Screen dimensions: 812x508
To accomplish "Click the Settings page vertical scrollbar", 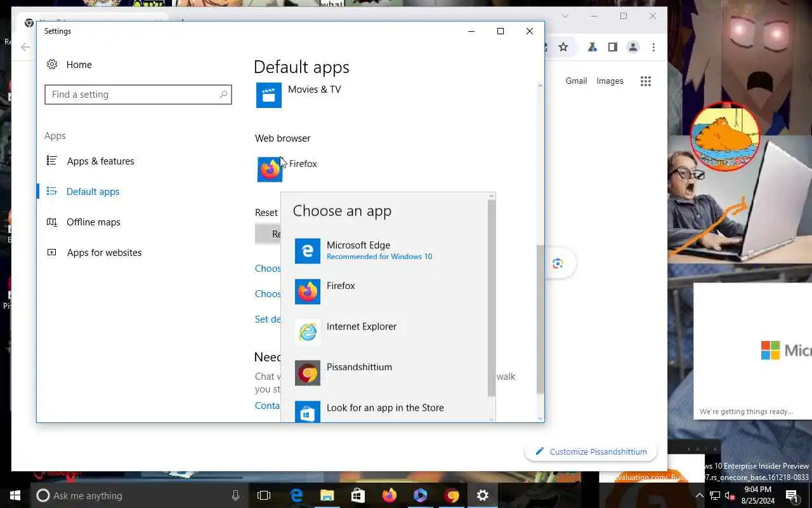I will point(540,319).
